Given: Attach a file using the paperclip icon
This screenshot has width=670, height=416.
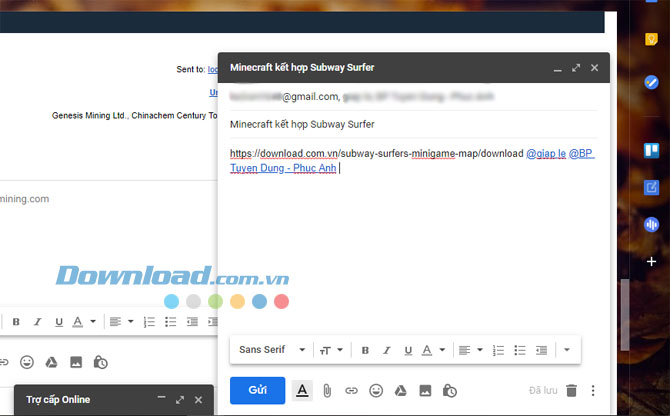Looking at the screenshot, I should point(327,390).
